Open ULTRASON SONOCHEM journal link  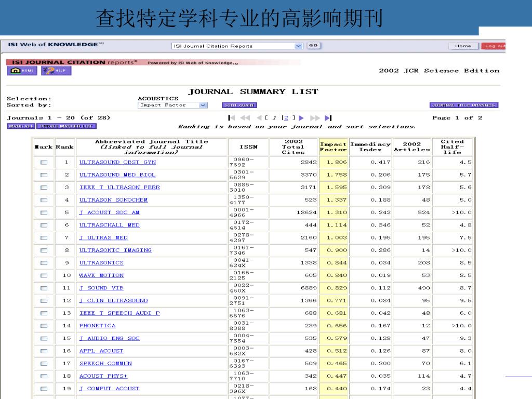(x=113, y=200)
